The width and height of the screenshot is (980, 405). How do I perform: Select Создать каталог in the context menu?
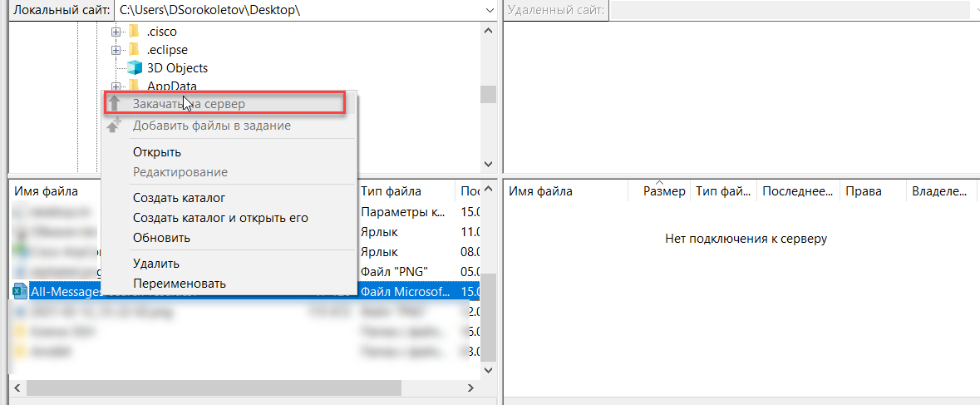pos(179,198)
